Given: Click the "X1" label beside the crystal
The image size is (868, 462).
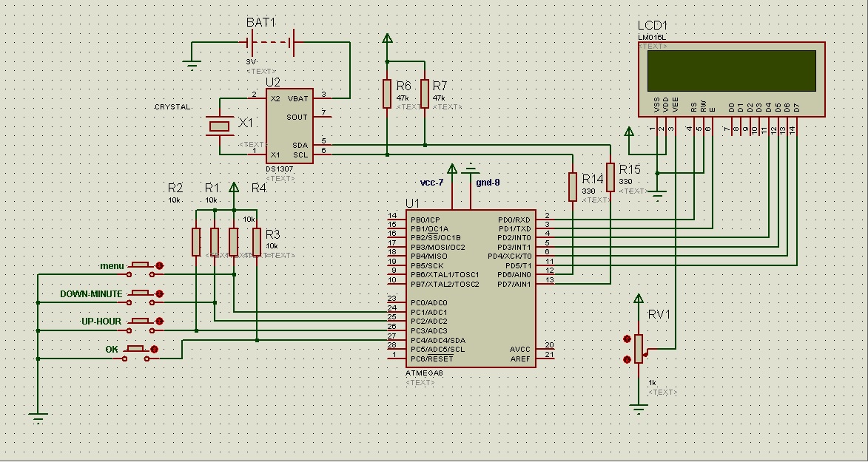Looking at the screenshot, I should click(245, 122).
